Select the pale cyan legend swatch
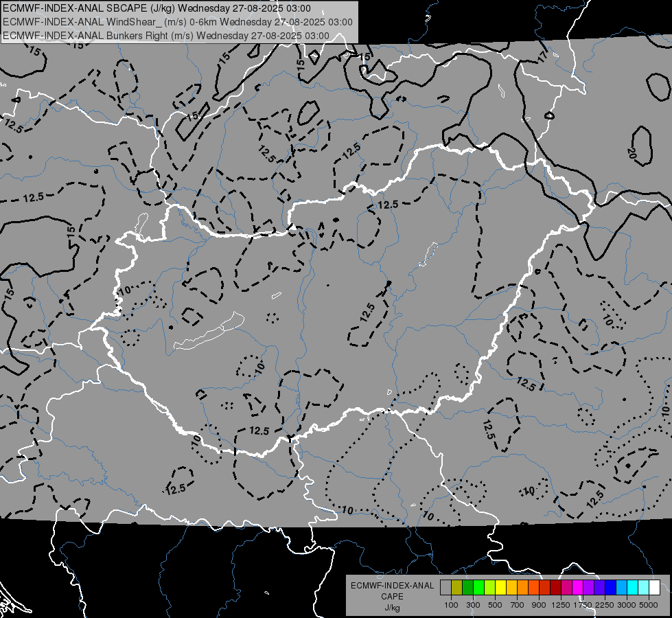The height and width of the screenshot is (618, 672). pos(643,588)
